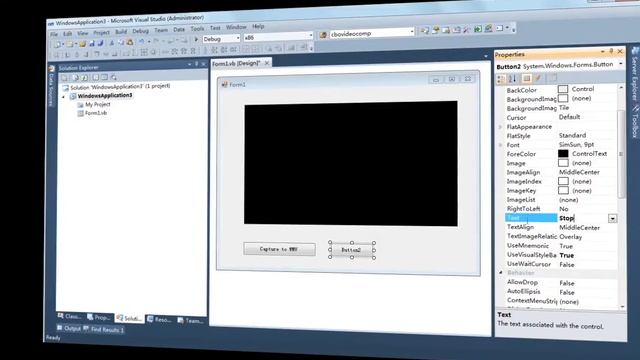This screenshot has width=640, height=360.
Task: Click Property Pages icon in Properties panel
Action: 553,78
